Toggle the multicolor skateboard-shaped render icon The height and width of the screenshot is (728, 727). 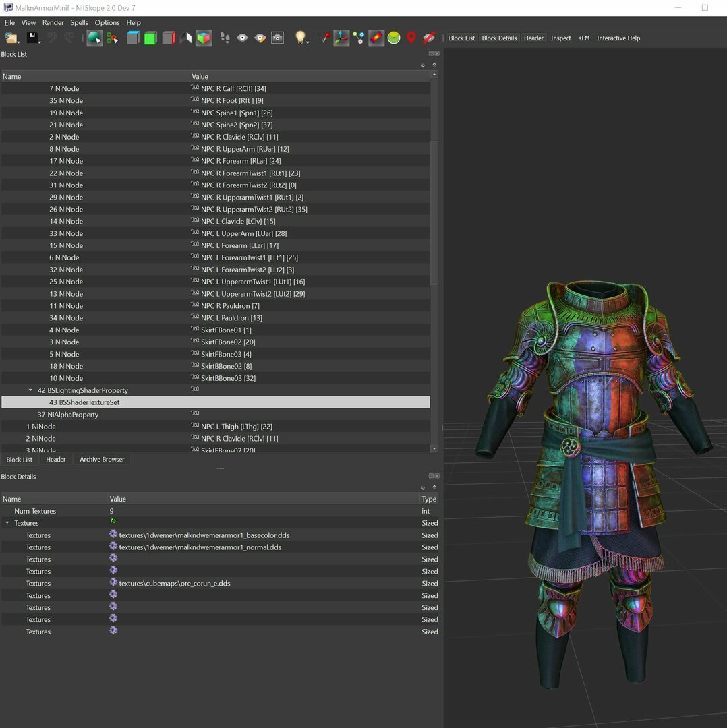pos(376,38)
